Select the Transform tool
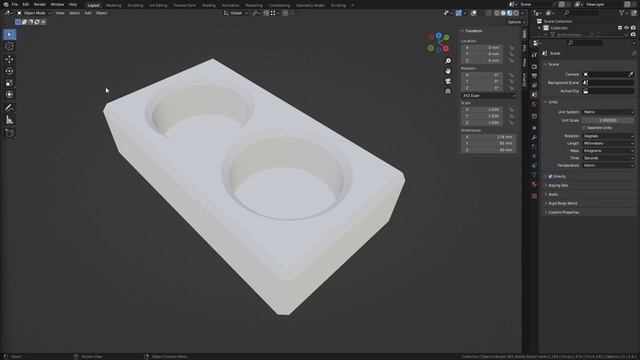This screenshot has height=360, width=640. 9,95
